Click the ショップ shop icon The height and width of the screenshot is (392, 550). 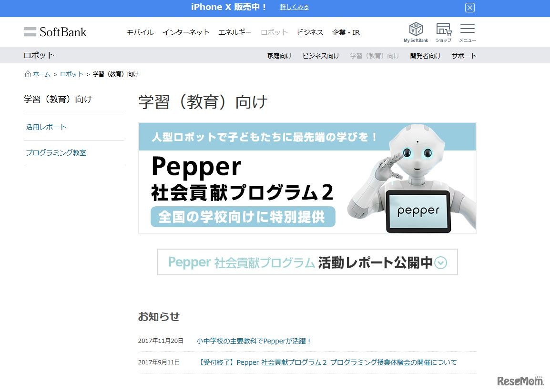443,29
